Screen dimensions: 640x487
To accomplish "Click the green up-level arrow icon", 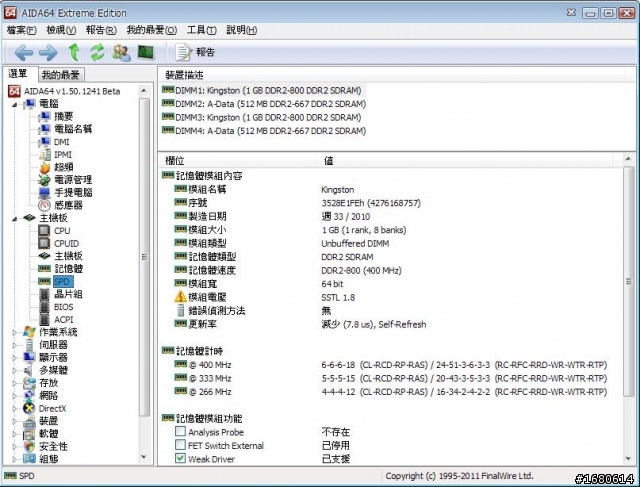I will (x=74, y=52).
